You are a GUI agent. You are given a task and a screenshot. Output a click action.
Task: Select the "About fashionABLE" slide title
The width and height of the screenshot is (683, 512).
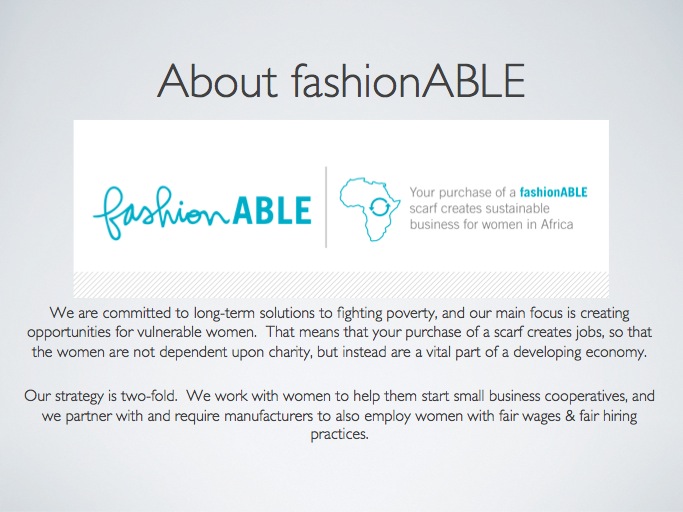coord(341,80)
